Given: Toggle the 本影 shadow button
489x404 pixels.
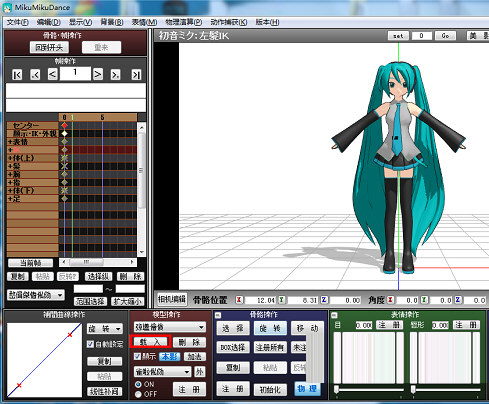Looking at the screenshot, I should click(170, 357).
